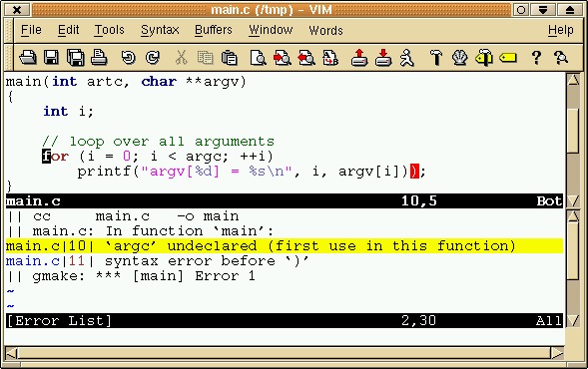Viewport: 588px width, 369px height.
Task: Click the highlighted red parenthesis in printf line
Action: coord(414,172)
